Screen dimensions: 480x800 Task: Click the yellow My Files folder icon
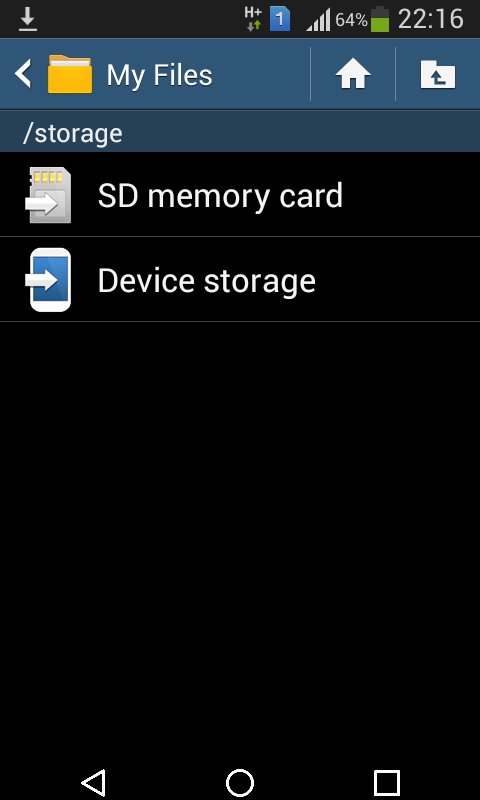point(70,74)
